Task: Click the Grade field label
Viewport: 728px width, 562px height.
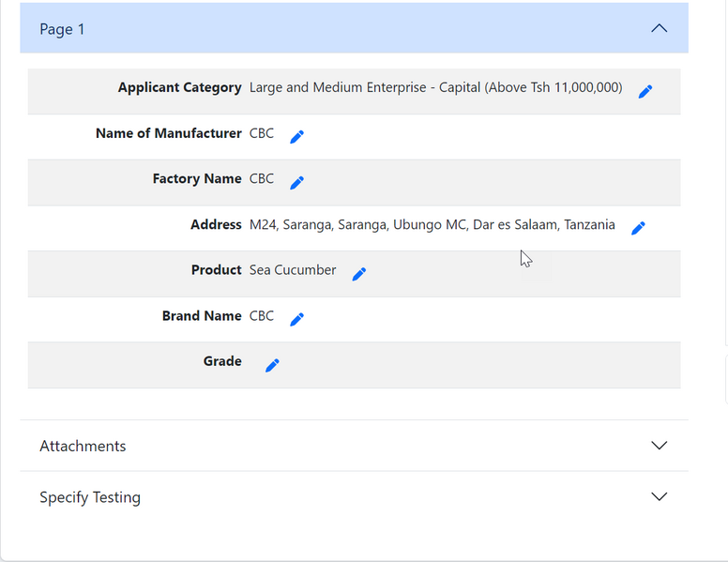Action: point(222,361)
